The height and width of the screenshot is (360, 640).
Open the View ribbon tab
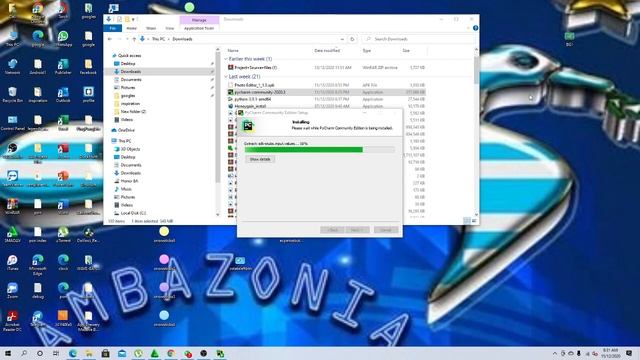[170, 28]
